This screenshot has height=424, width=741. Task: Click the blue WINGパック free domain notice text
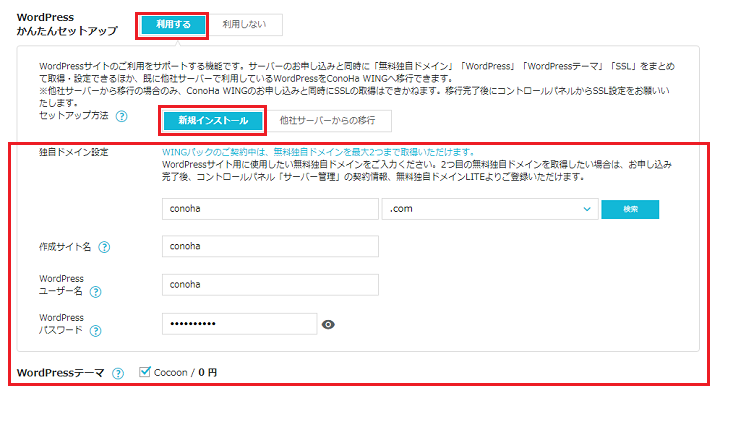click(x=318, y=152)
